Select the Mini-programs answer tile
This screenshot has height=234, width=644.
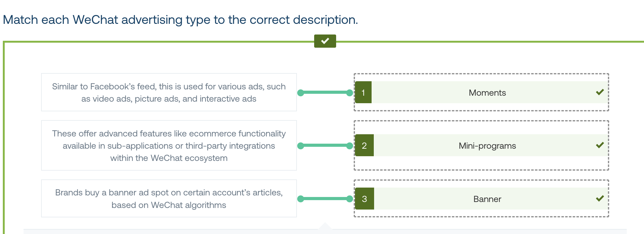pyautogui.click(x=482, y=145)
